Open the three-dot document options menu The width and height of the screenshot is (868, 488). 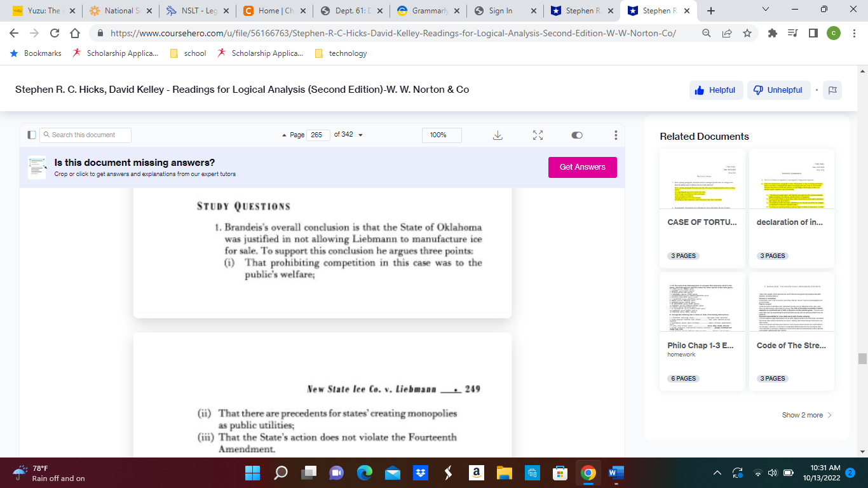click(614, 135)
